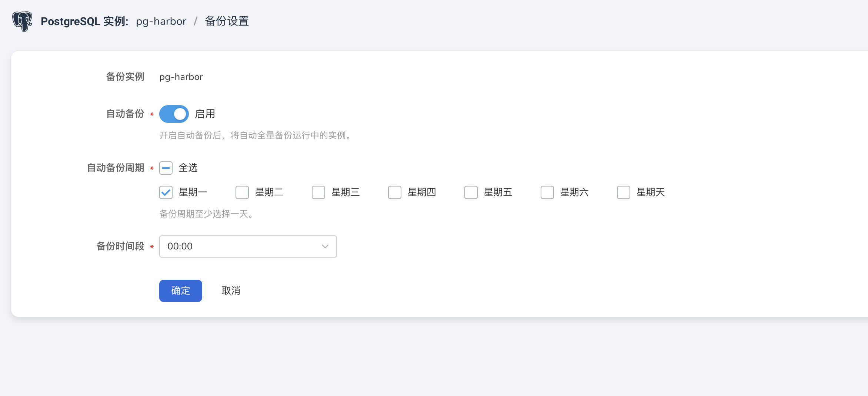Image resolution: width=868 pixels, height=396 pixels.
Task: Click the 取消 cancel link
Action: (x=231, y=291)
